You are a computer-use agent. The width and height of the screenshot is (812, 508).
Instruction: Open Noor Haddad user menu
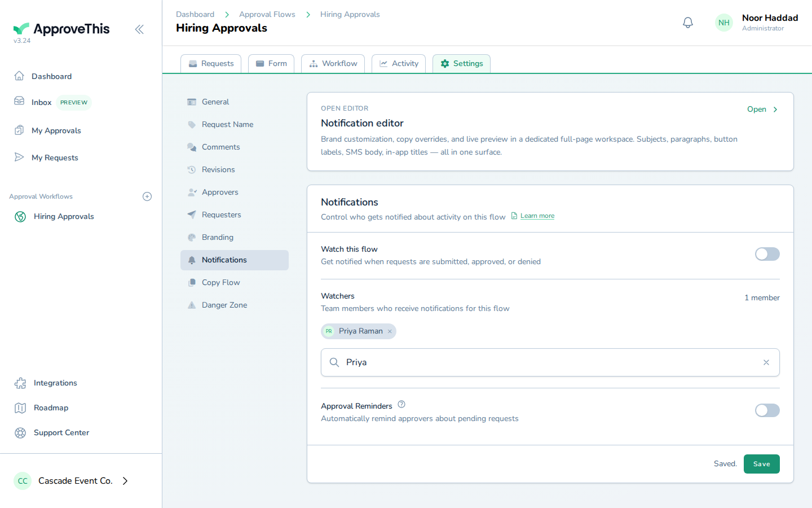[x=757, y=23]
